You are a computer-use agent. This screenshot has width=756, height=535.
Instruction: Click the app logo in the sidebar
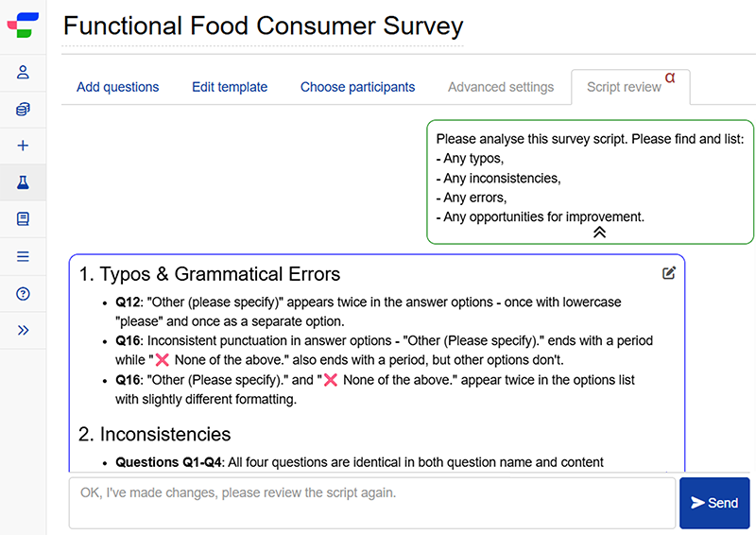[23, 26]
